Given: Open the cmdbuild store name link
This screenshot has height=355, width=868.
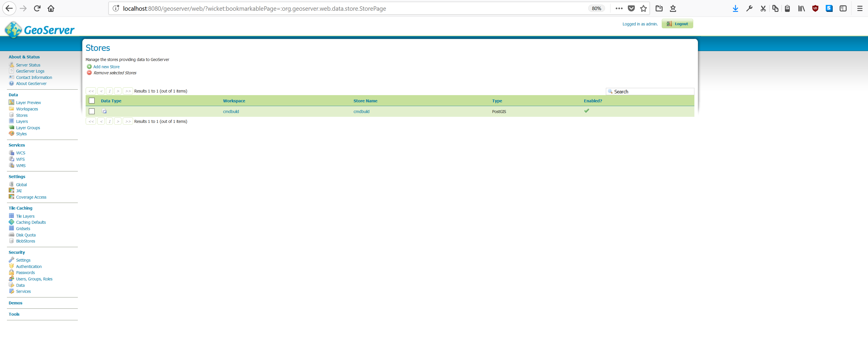Looking at the screenshot, I should (x=361, y=112).
